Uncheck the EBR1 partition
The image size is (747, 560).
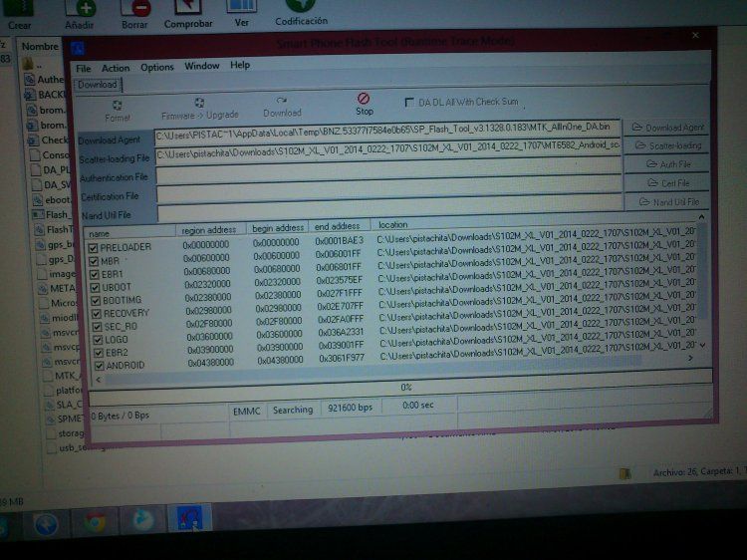pos(95,274)
